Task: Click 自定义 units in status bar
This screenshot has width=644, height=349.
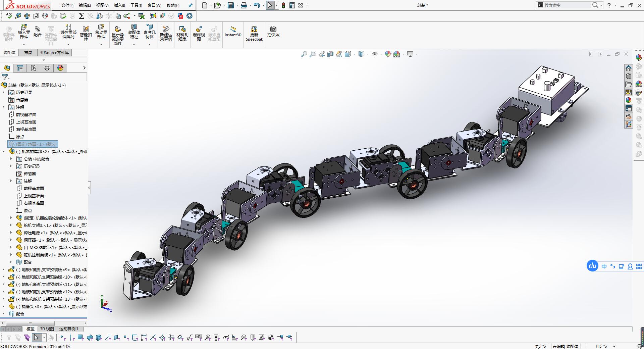Action: (601, 346)
